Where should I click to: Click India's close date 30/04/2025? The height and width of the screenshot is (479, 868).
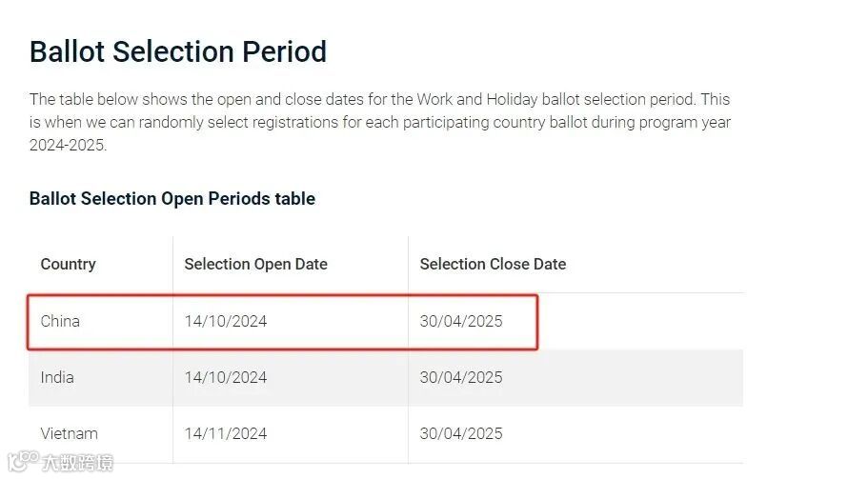[x=460, y=378]
